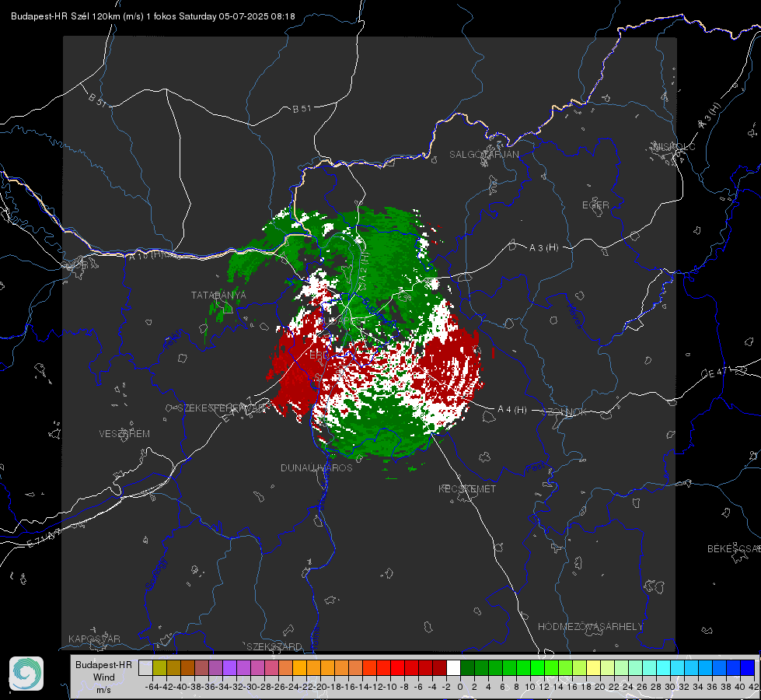Select the A 4 (H) road label
The width and height of the screenshot is (761, 700).
[x=512, y=410]
